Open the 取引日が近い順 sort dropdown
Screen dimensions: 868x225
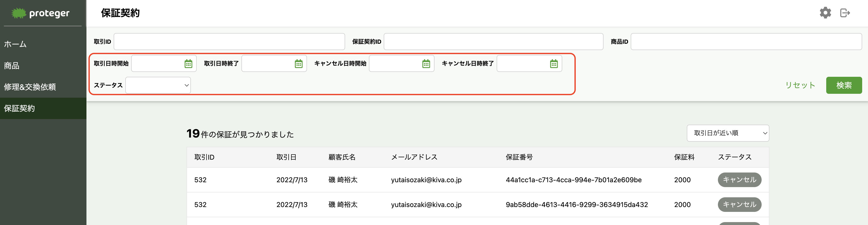coord(728,133)
